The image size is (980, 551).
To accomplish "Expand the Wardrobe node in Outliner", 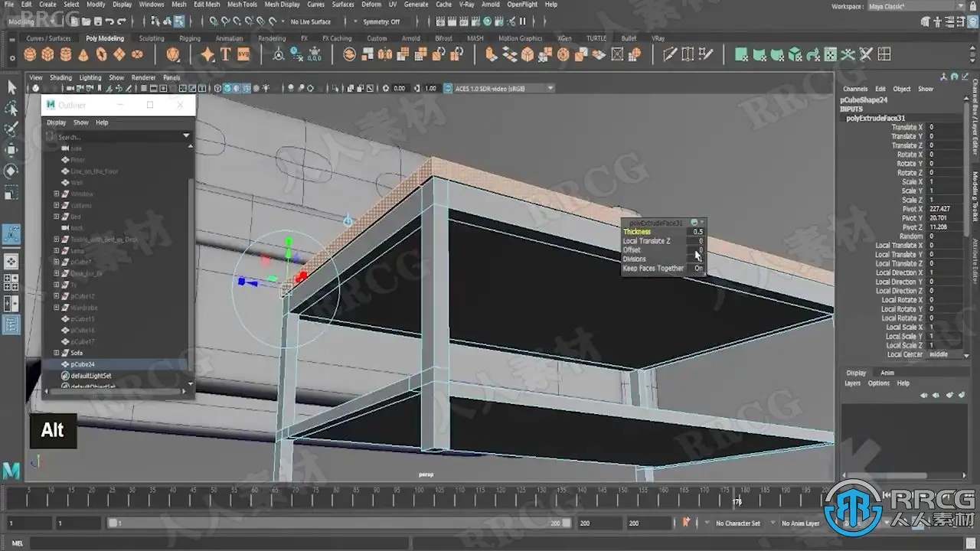I will [57, 308].
